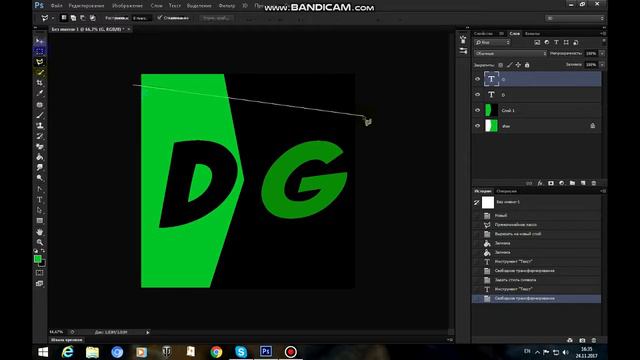Hide the second text layer
This screenshot has width=640, height=360.
coord(478,95)
